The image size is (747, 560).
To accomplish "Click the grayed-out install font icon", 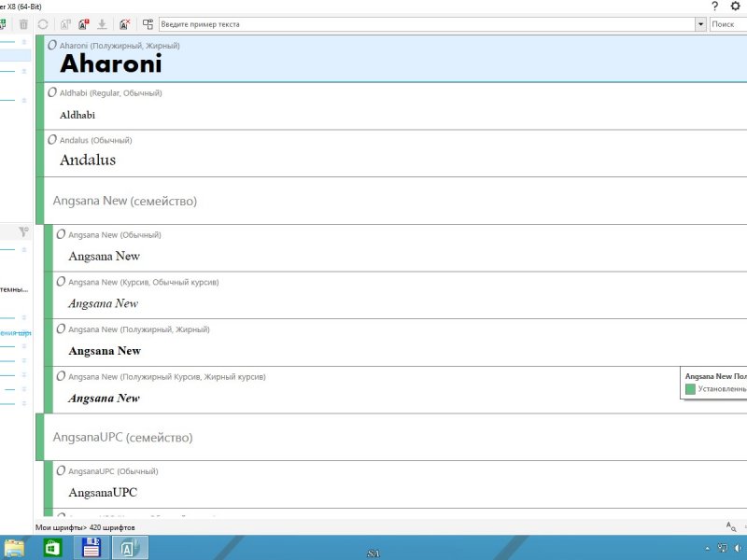I will pos(65,24).
